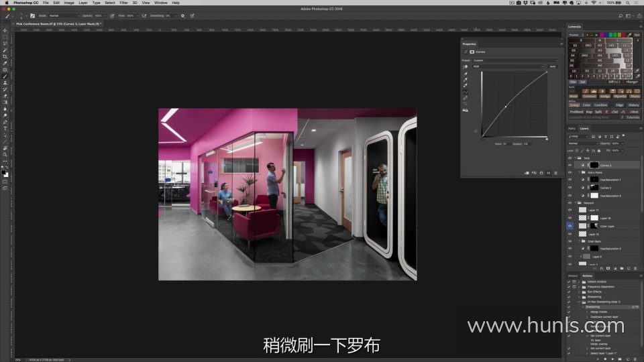644x362 pixels.
Task: Click the Combine button in Lumenzia
Action: 600,105
